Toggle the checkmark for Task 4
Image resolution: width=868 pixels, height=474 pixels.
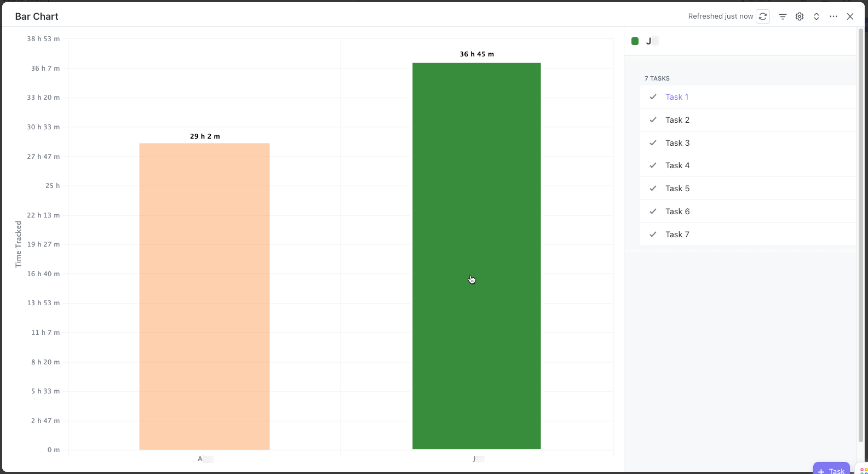click(653, 165)
